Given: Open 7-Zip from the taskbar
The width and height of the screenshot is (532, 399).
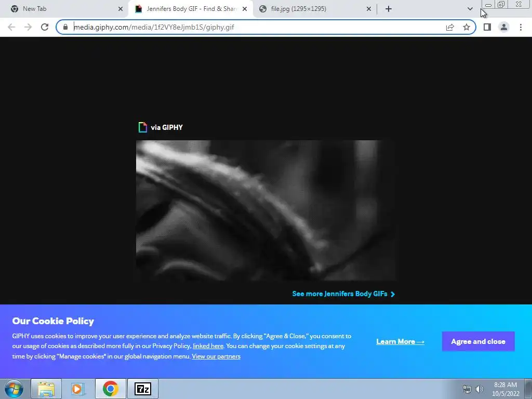Looking at the screenshot, I should (x=142, y=389).
